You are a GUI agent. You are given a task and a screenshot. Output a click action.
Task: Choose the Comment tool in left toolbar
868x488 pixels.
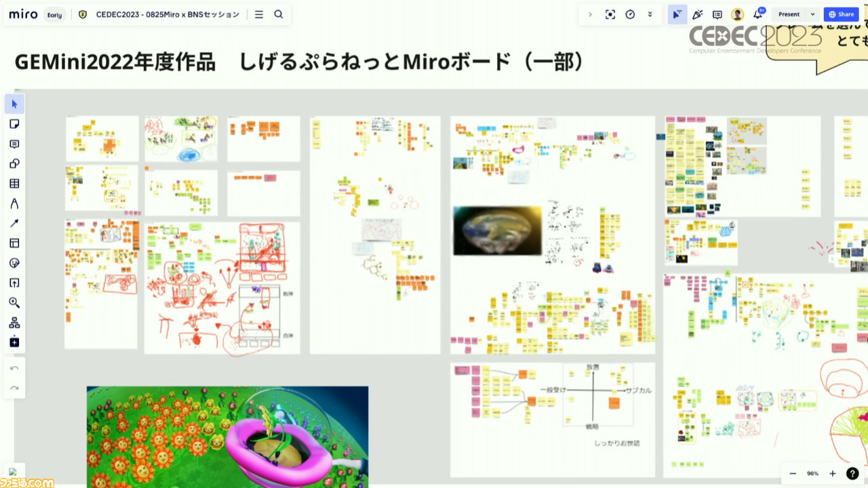tap(14, 144)
